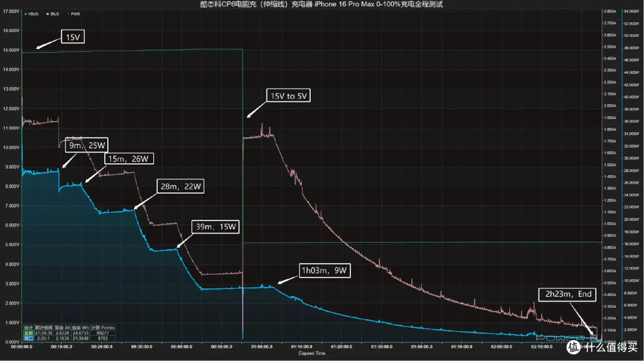This screenshot has width=644, height=361.
Task: Click the 2.1036 capacity cell
Action: pyautogui.click(x=63, y=338)
